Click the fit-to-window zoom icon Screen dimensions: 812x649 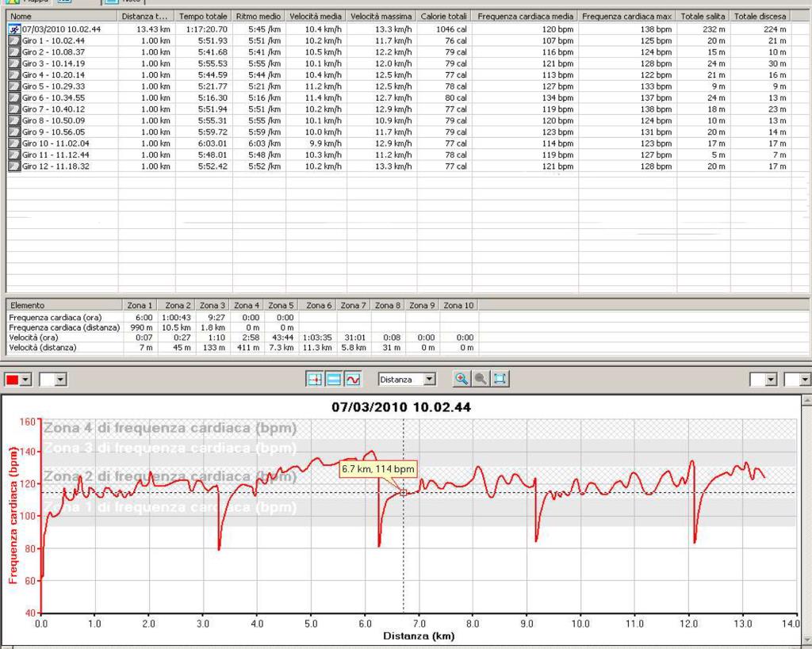[500, 380]
